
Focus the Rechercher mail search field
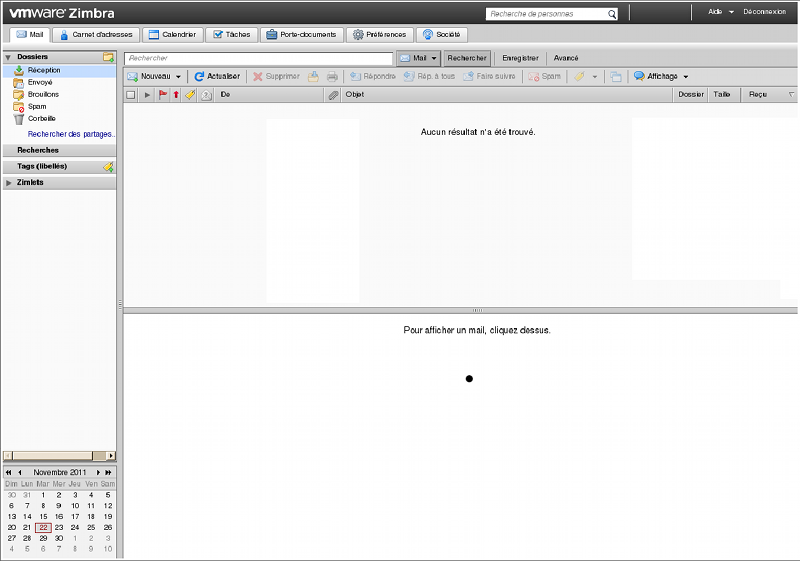[259, 58]
